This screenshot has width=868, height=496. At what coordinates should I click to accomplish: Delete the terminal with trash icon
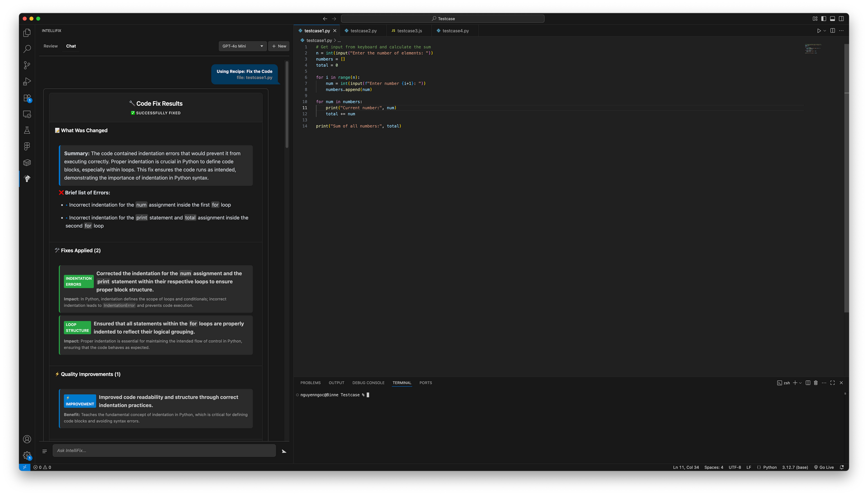tap(816, 383)
